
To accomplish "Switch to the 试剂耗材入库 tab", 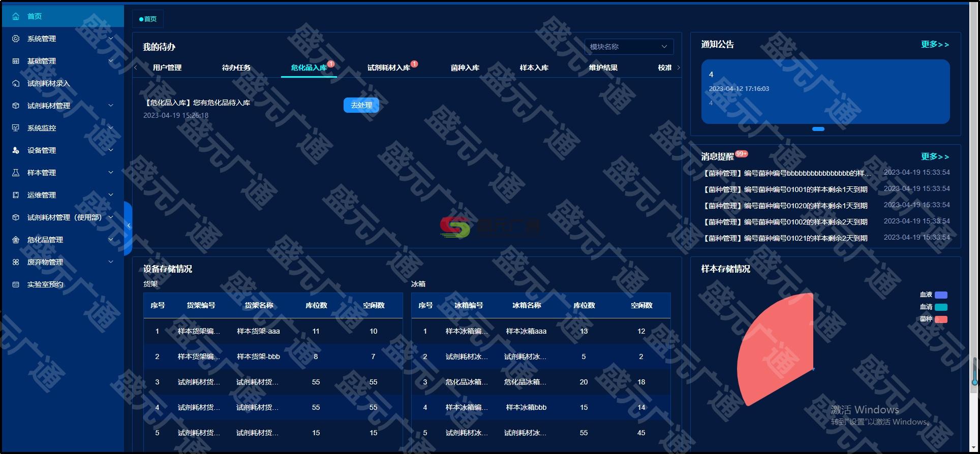I will pos(388,68).
